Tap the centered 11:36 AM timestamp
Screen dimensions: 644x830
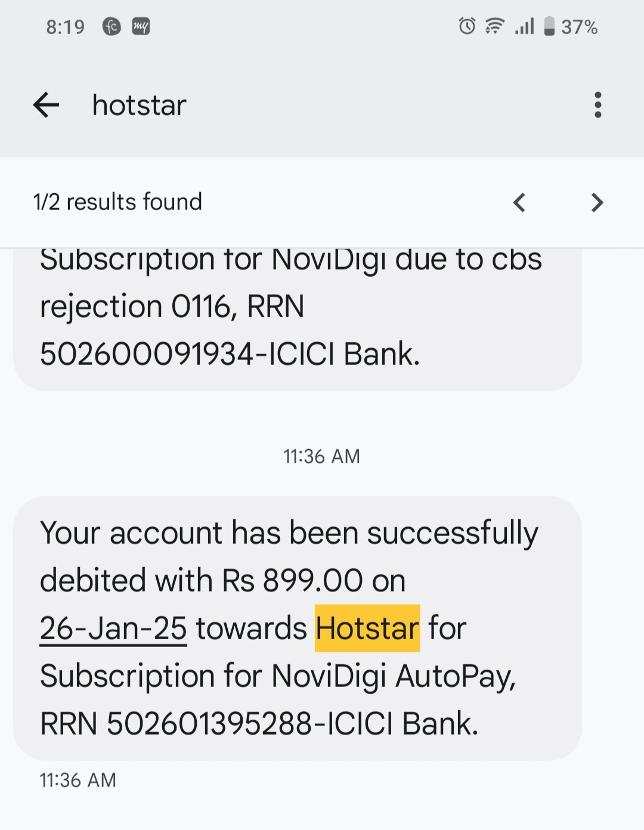point(321,456)
